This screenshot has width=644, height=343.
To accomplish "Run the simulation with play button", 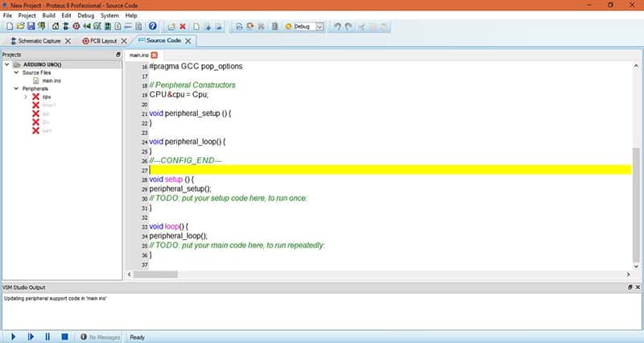I will (13, 337).
